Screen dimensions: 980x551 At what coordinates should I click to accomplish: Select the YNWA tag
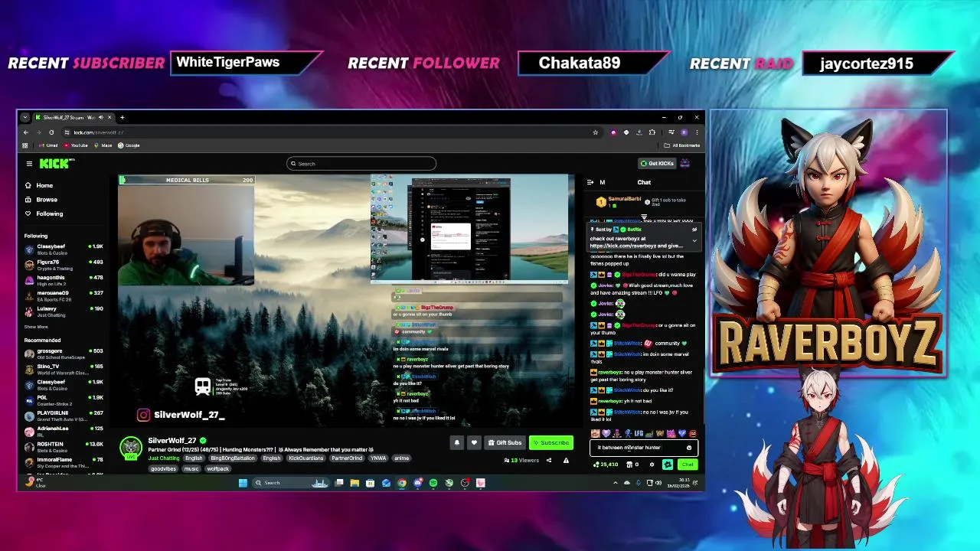(378, 458)
